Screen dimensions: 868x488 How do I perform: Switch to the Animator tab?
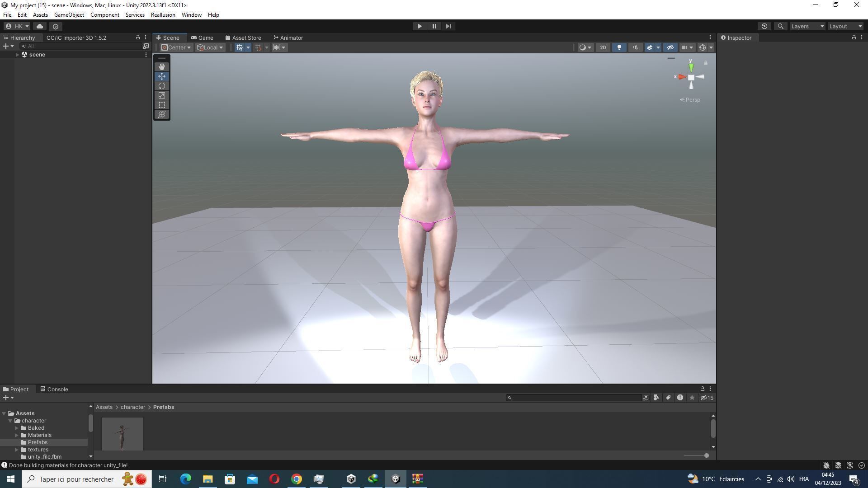pyautogui.click(x=288, y=38)
